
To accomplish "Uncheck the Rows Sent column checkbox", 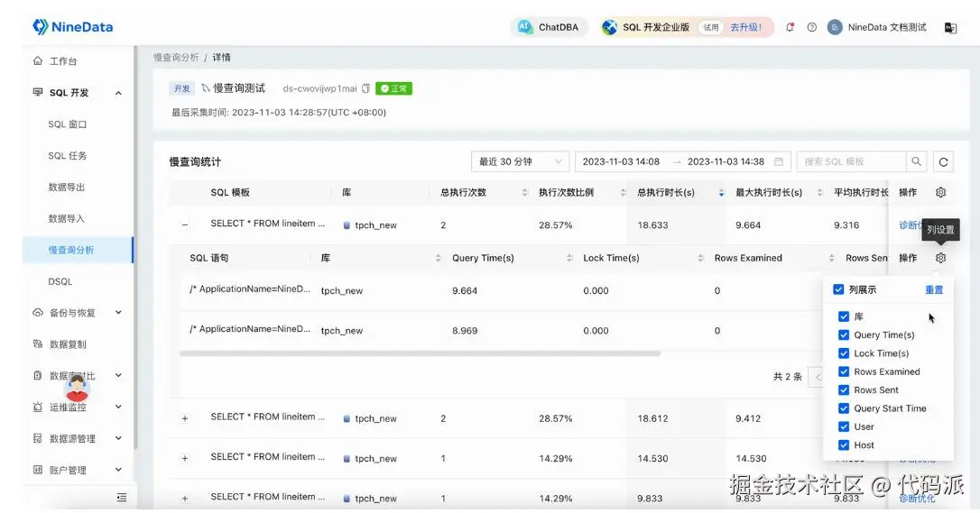I will pyautogui.click(x=844, y=390).
